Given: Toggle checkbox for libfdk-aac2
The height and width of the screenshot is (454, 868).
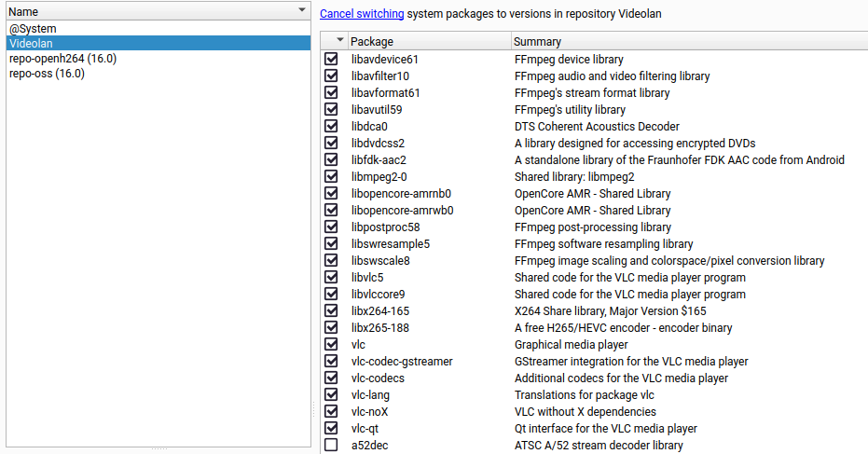Looking at the screenshot, I should click(331, 160).
